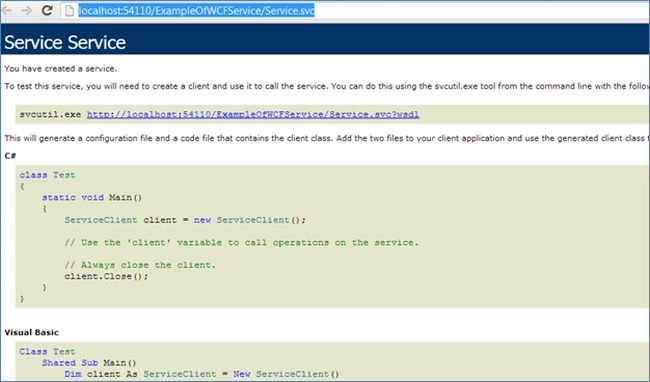Click 'svcutil.exe' command text
Viewport: 650px width, 382px height.
(x=50, y=114)
